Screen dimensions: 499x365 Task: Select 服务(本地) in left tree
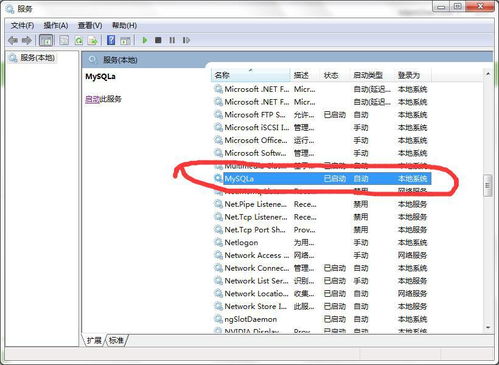click(32, 58)
